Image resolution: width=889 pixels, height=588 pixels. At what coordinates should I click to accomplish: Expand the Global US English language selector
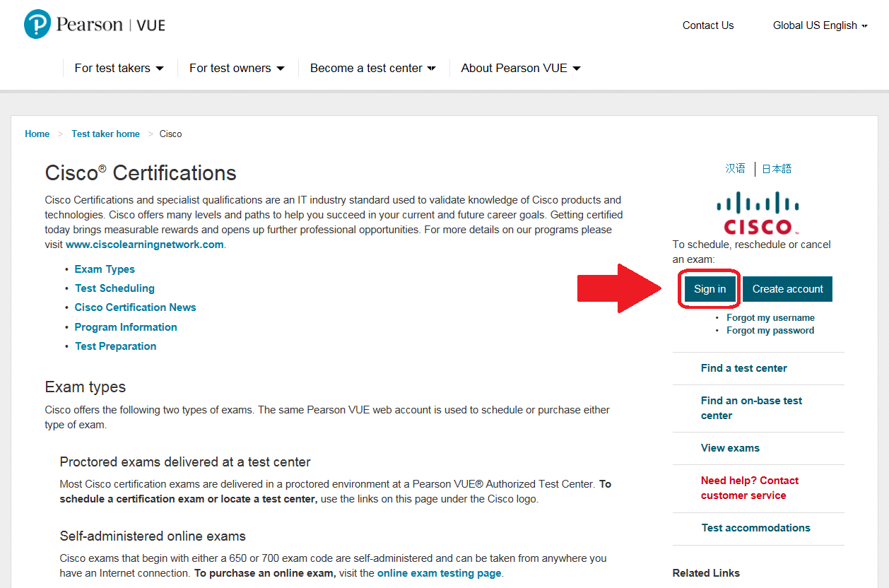(x=820, y=25)
